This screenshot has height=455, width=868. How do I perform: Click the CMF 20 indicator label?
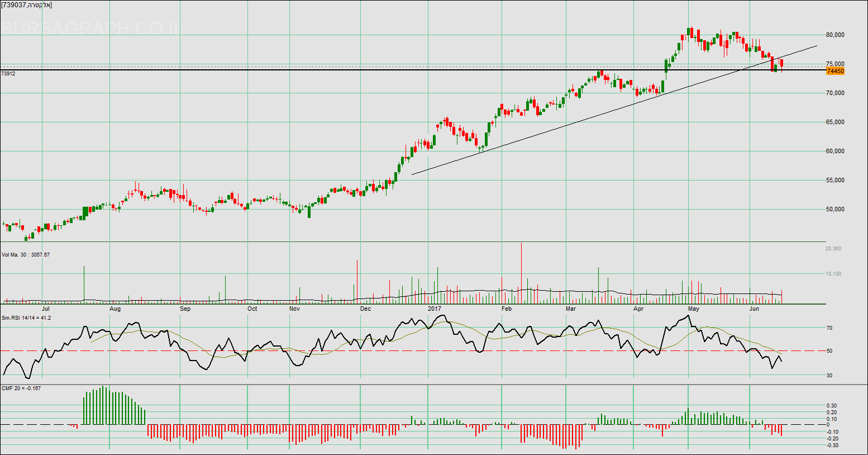21,388
